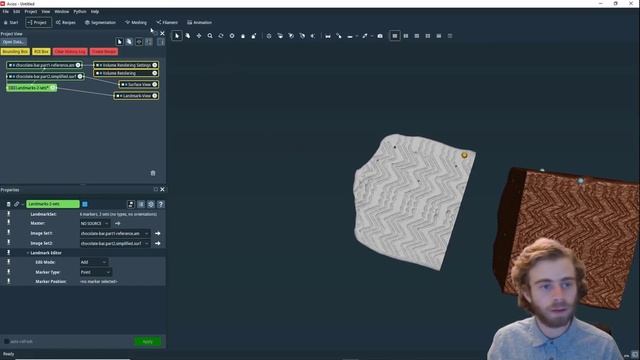Click the green Landmarks-2-sets name field in Properties

click(53, 204)
